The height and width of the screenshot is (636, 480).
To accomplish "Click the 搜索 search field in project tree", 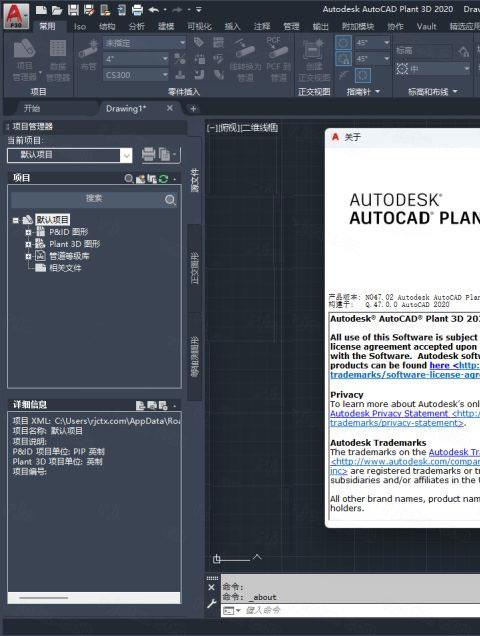I will pyautogui.click(x=94, y=199).
